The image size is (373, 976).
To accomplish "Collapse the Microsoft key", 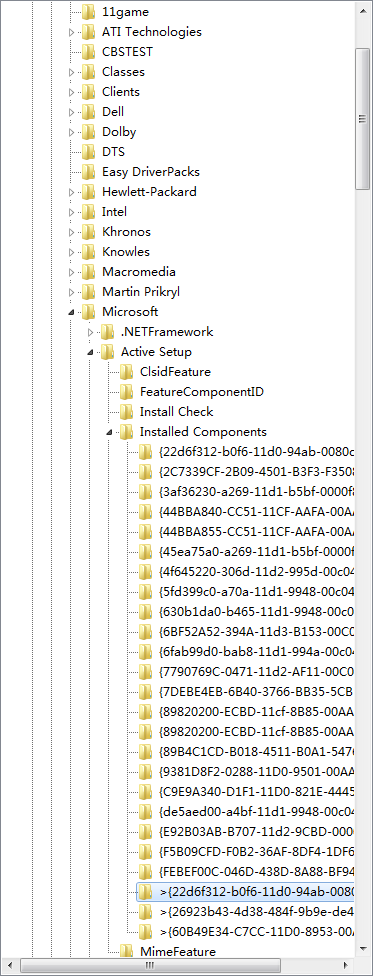I will coord(72,312).
